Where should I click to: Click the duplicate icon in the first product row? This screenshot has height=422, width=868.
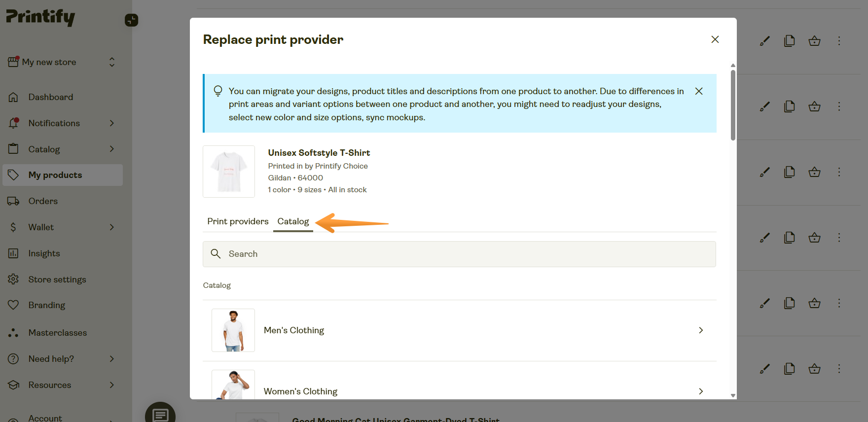point(790,41)
